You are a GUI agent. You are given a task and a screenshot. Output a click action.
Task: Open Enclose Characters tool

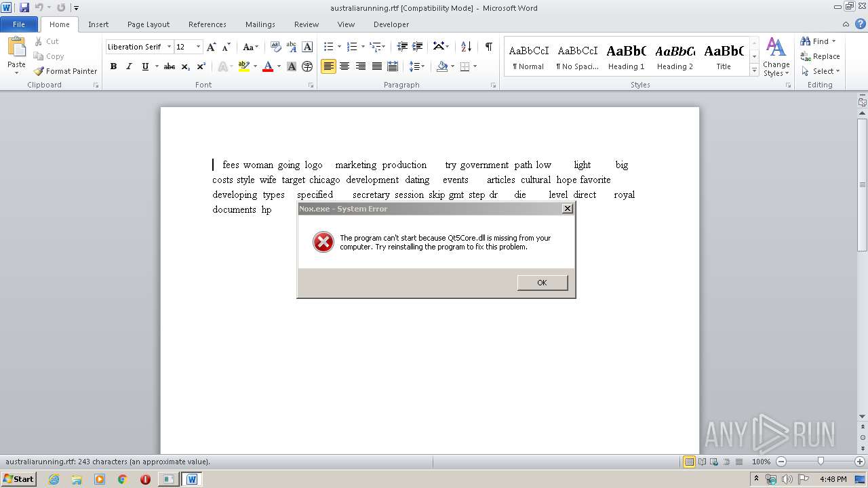pyautogui.click(x=307, y=66)
